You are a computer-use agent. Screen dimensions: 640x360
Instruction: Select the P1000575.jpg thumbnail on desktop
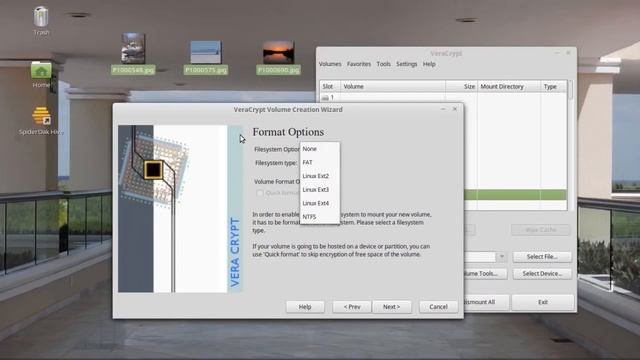206,52
